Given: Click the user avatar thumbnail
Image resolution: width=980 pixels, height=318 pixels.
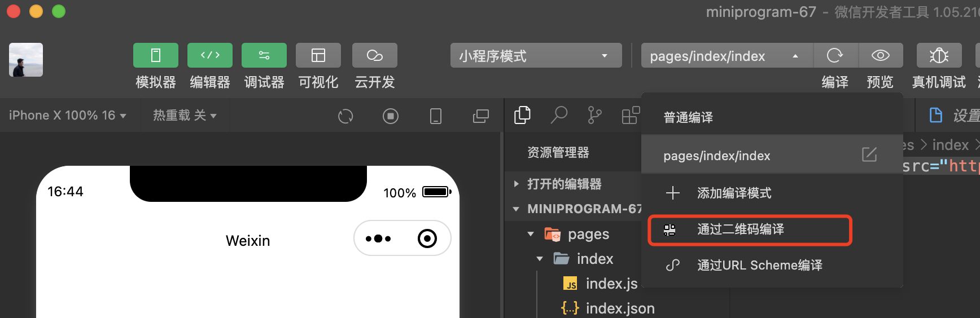Looking at the screenshot, I should (26, 60).
